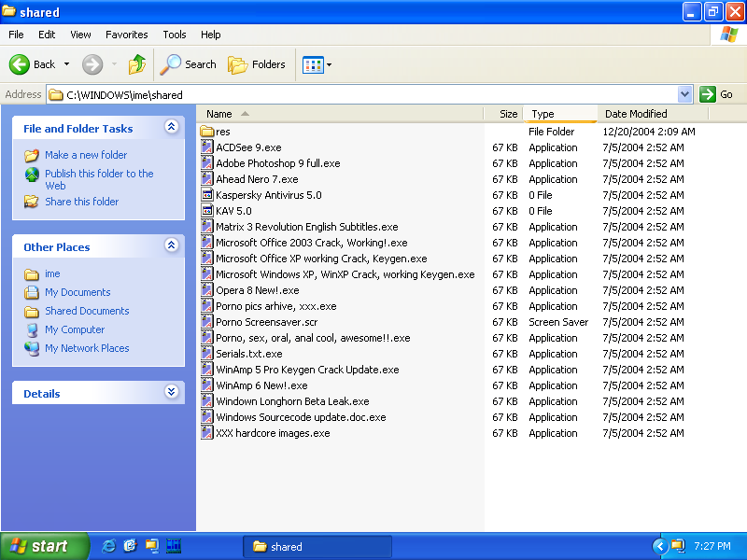747x560 pixels.
Task: Select Matrix 3 Revolution English Subtitles.exe
Action: coord(307,227)
